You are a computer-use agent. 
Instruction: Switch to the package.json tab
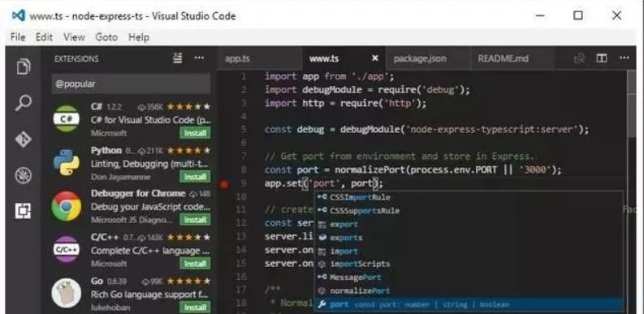coord(420,58)
